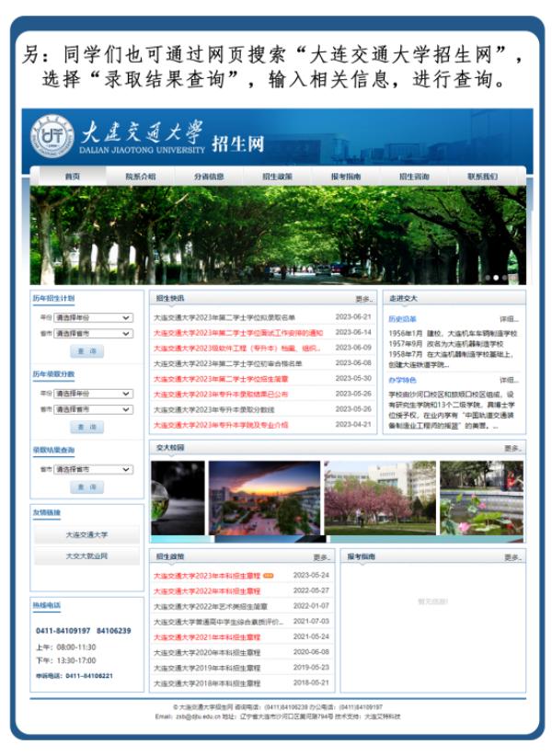Open the 招生咨询 navigation tab
This screenshot has height=756, width=552.
coord(414,177)
